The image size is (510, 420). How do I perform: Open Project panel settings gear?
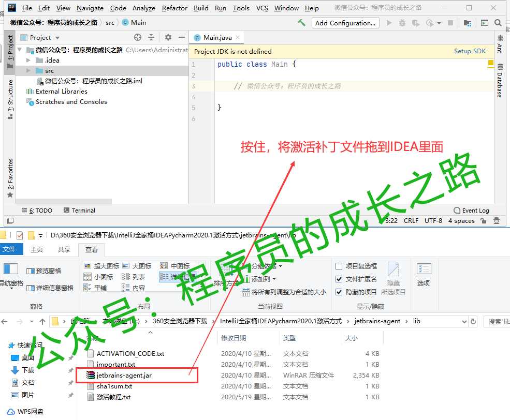(x=168, y=37)
